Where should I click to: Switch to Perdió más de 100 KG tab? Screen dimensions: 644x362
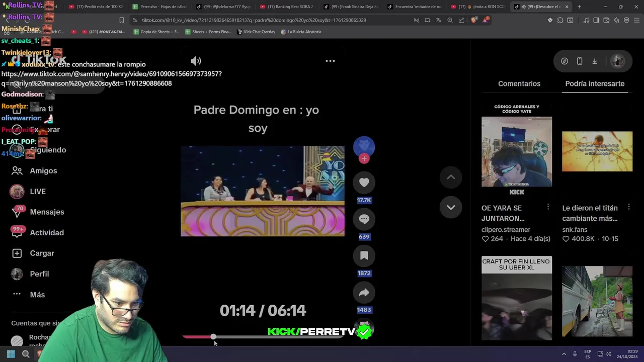tap(96, 7)
